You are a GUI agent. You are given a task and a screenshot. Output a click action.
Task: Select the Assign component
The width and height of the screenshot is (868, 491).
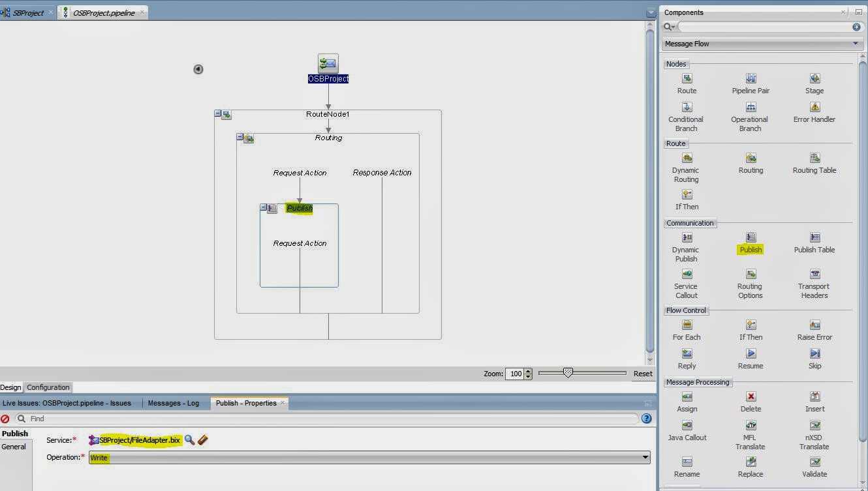pyautogui.click(x=687, y=402)
